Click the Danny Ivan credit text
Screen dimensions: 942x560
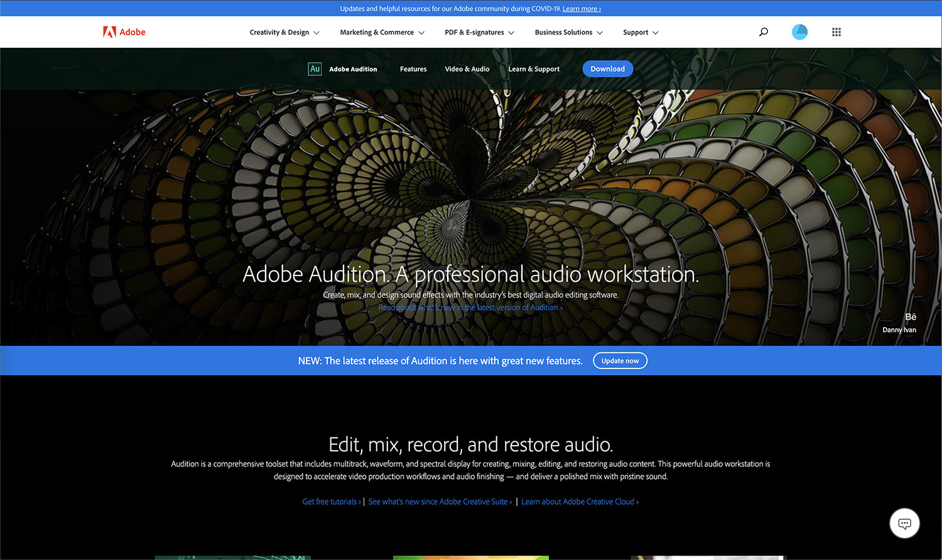899,329
